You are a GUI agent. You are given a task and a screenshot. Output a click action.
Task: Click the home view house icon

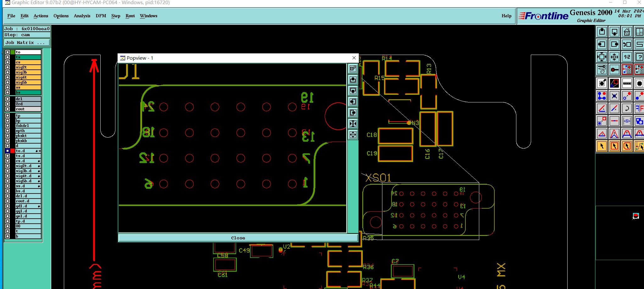(627, 32)
